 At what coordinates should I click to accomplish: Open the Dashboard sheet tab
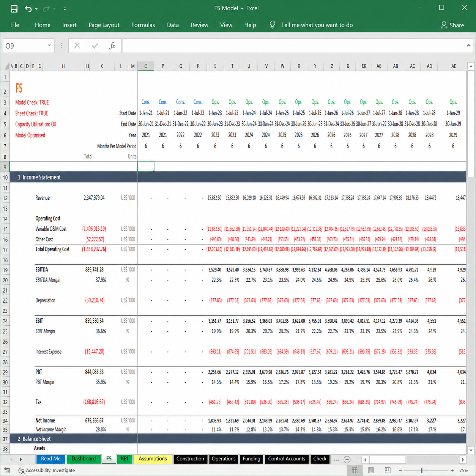[84, 459]
